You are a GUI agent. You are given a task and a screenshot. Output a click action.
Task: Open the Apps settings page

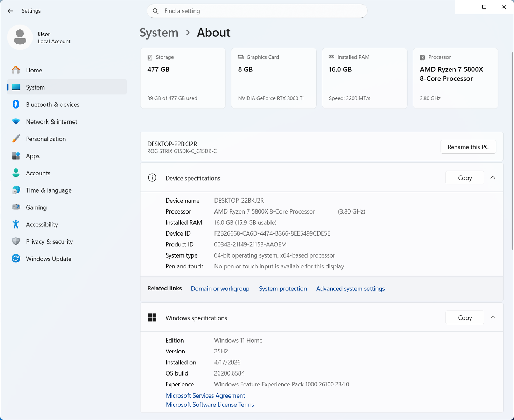point(33,156)
